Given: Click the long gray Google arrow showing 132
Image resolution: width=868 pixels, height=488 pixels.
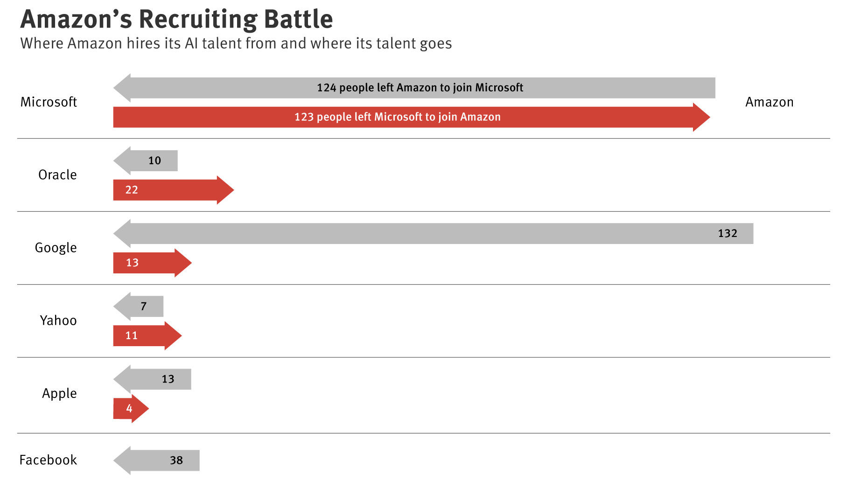Looking at the screenshot, I should [x=433, y=233].
